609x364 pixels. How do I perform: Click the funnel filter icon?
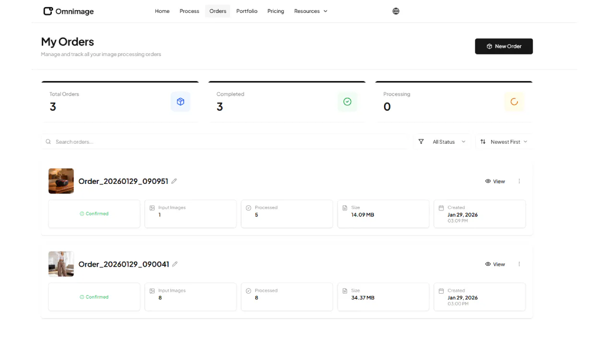tap(421, 142)
